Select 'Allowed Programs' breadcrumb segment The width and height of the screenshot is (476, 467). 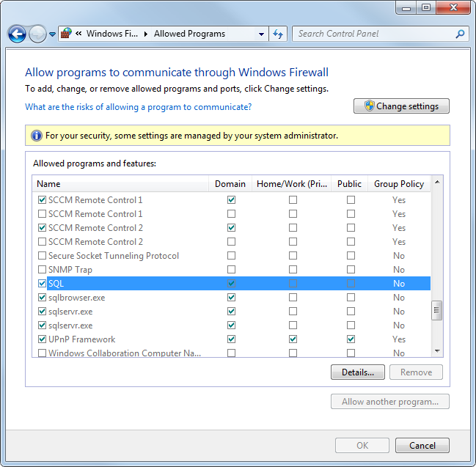click(189, 34)
